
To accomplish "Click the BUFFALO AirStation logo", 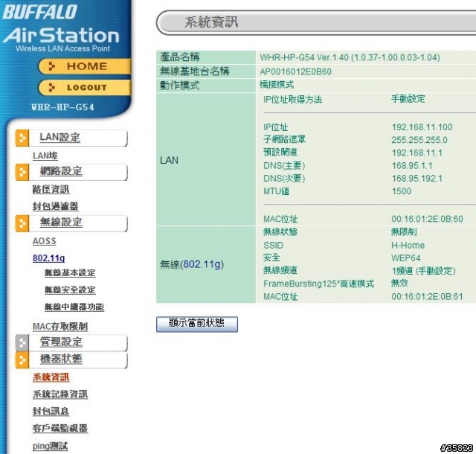I will pos(61,28).
